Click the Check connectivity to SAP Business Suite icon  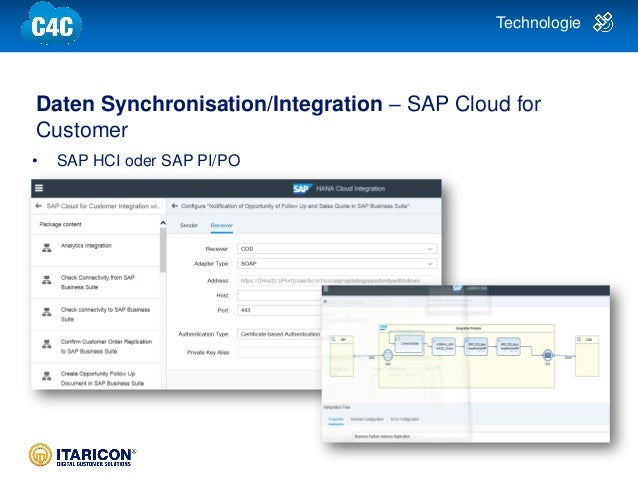(47, 312)
